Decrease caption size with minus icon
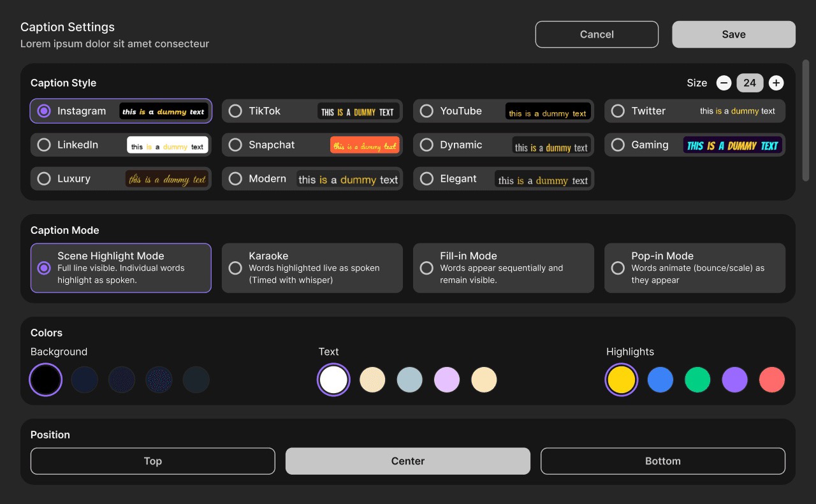This screenshot has height=504, width=816. 724,83
